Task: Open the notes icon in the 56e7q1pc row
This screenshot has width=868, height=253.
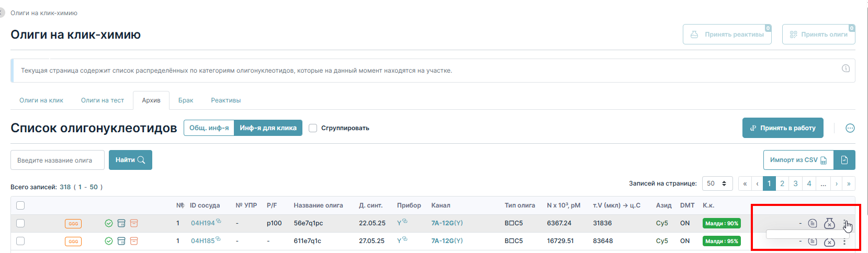Action: (813, 223)
